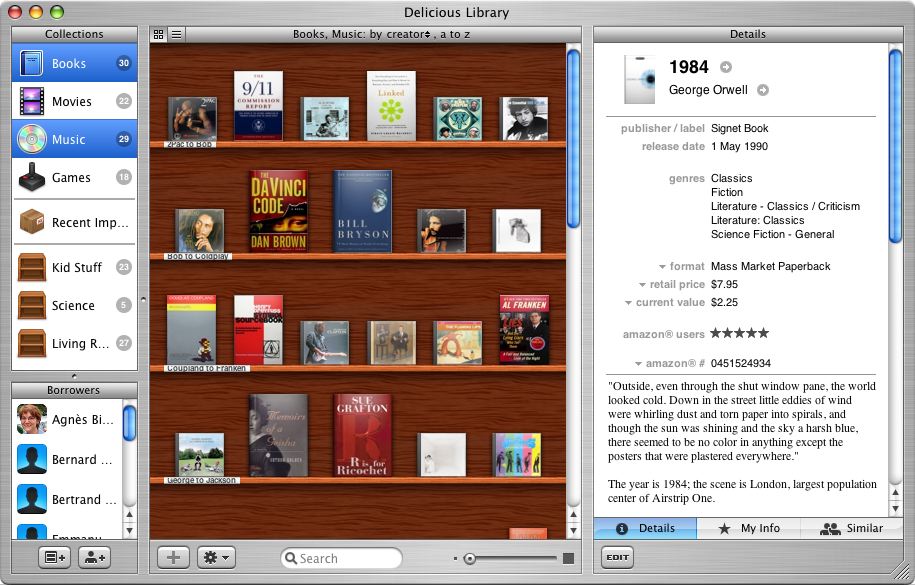Screen dimensions: 915x585
Task: Click the add borrower button
Action: pyautogui.click(x=95, y=558)
